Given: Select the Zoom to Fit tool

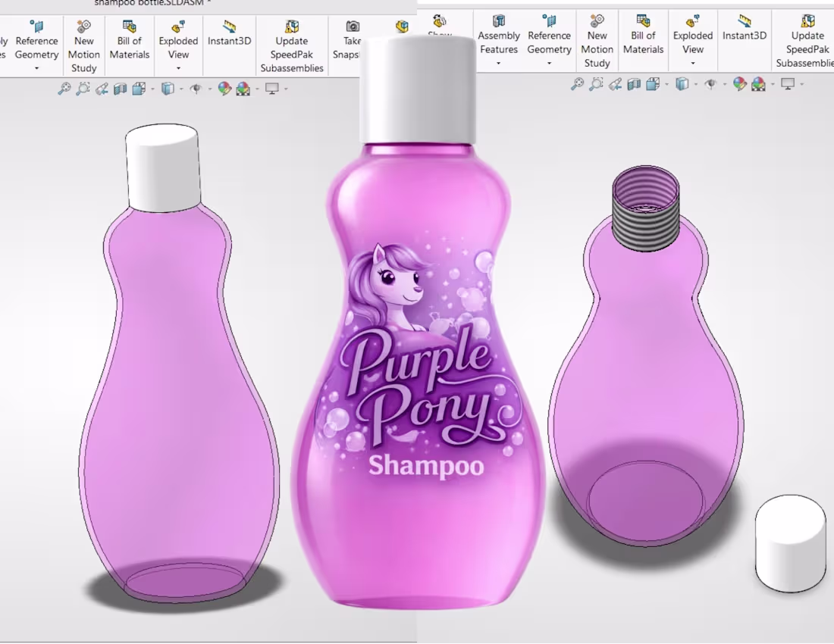Looking at the screenshot, I should click(x=64, y=88).
